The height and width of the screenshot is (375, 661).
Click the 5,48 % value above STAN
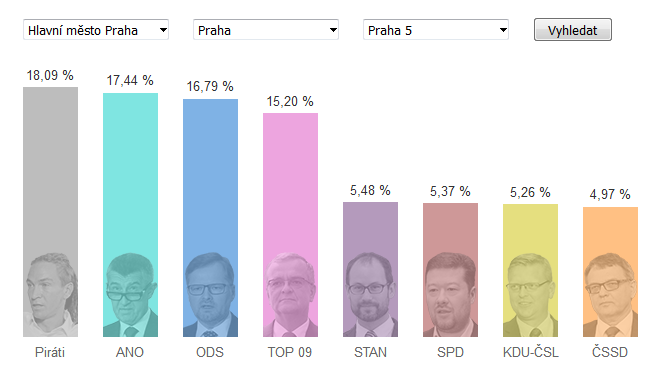point(370,190)
